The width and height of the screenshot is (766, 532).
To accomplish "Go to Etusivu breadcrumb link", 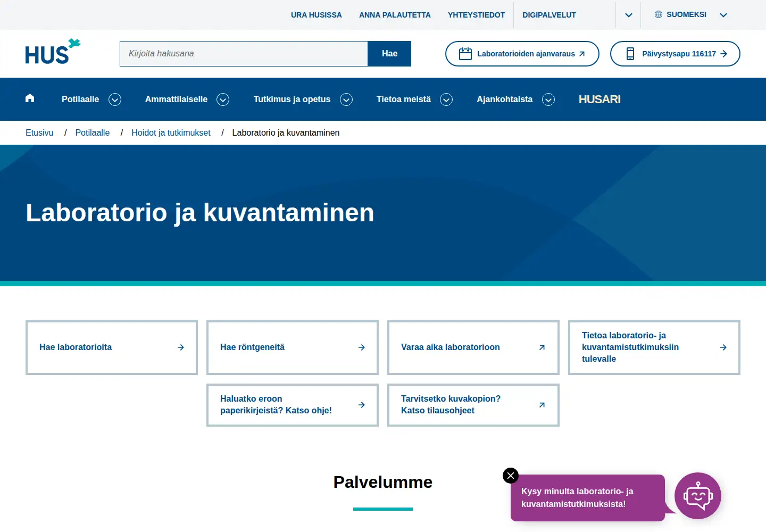I will [x=39, y=132].
